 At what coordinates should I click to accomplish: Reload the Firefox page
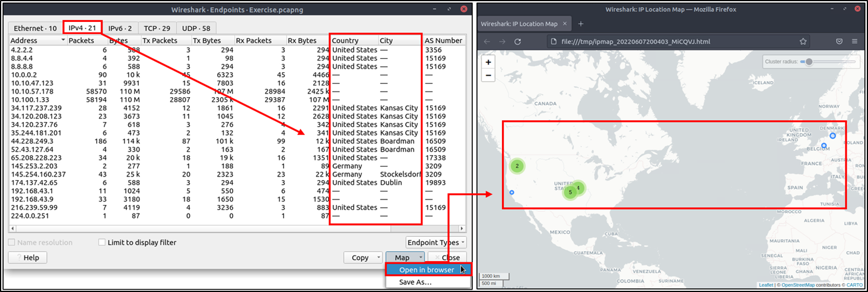[517, 41]
